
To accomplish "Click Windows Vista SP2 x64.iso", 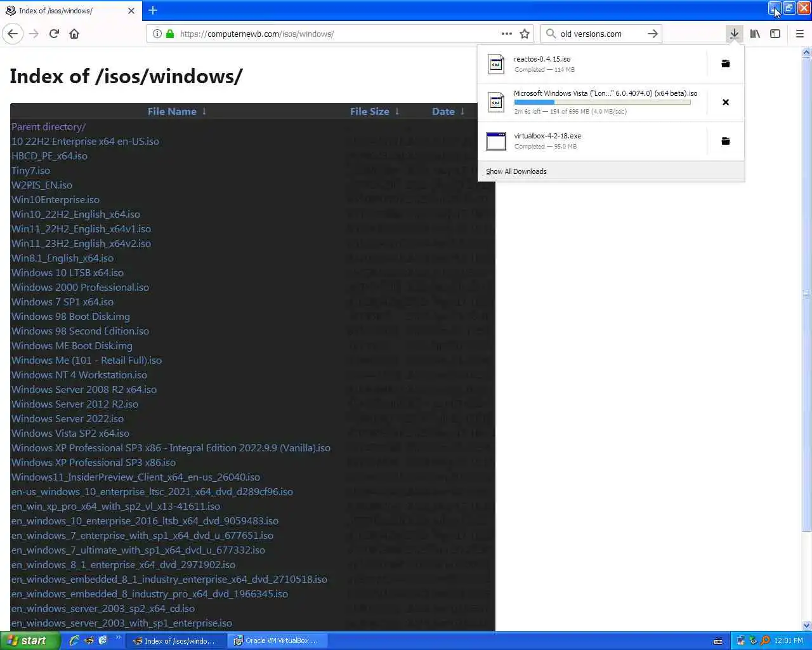I will (x=70, y=434).
